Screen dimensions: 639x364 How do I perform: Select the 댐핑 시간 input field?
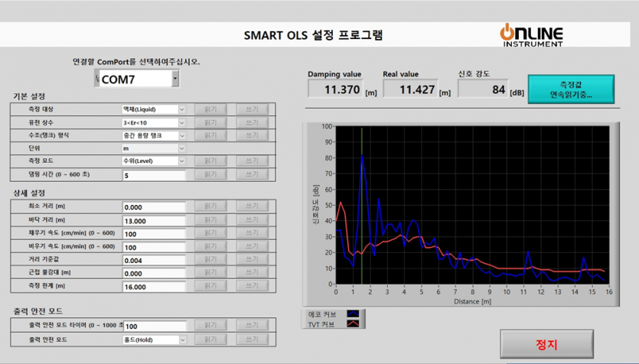click(153, 175)
